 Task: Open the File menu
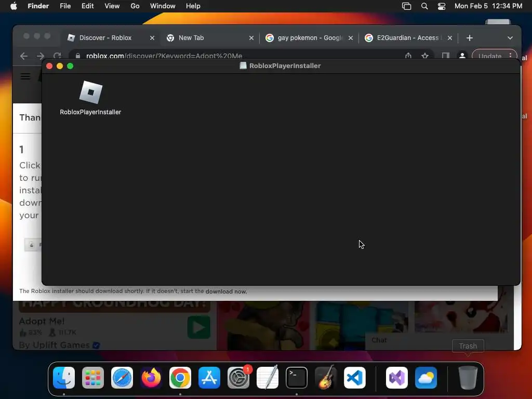65,6
